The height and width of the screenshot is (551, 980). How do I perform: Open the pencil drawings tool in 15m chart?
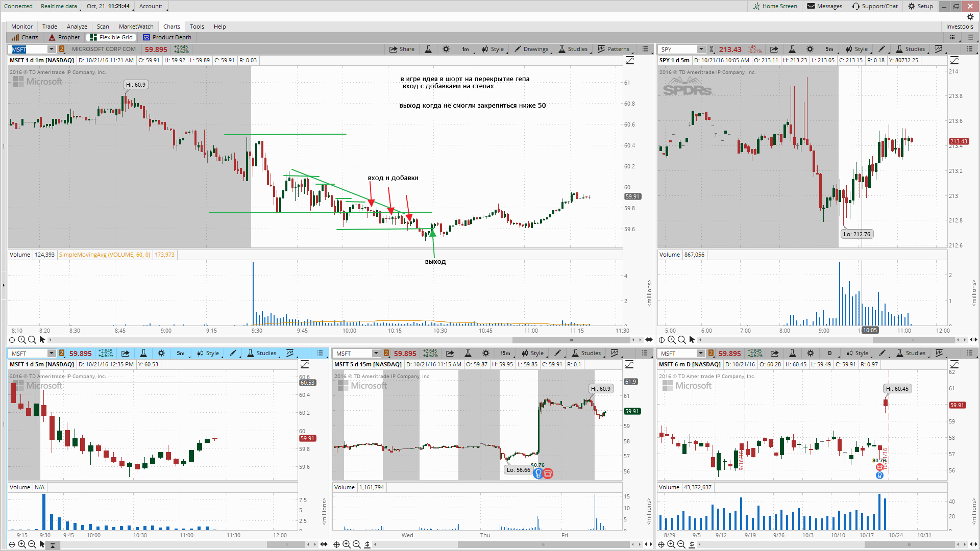[x=558, y=354]
